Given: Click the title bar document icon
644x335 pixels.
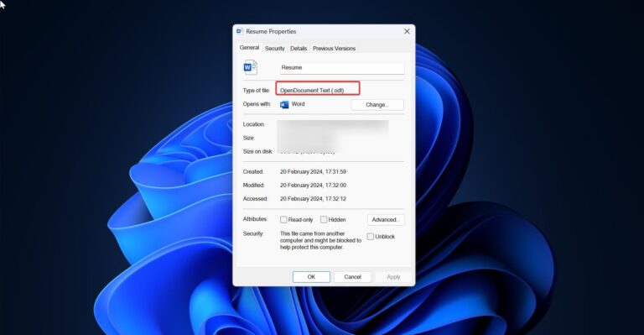Looking at the screenshot, I should coord(240,31).
